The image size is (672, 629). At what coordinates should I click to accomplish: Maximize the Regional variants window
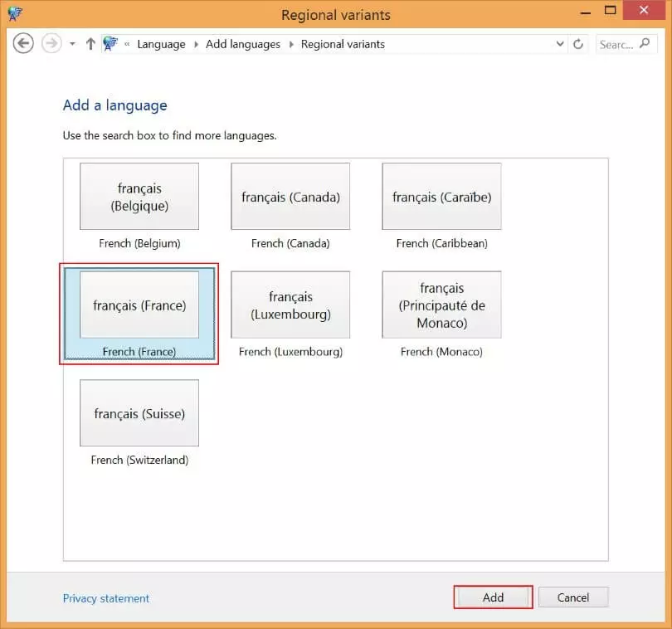610,11
